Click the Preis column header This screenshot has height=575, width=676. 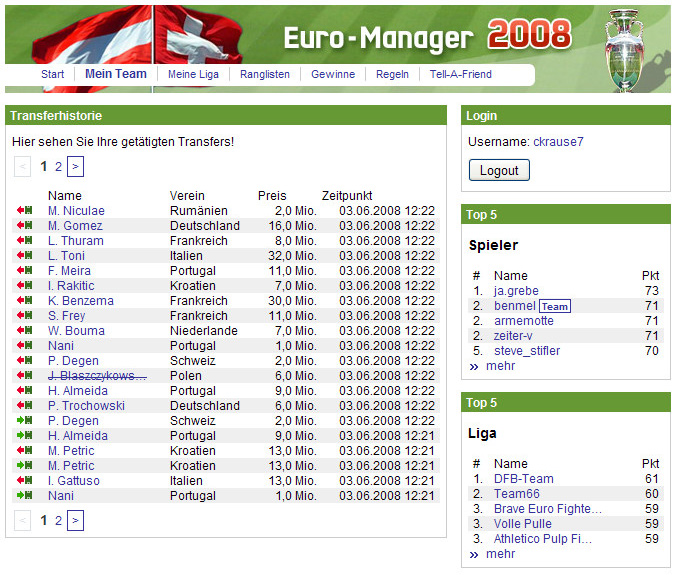(272, 196)
